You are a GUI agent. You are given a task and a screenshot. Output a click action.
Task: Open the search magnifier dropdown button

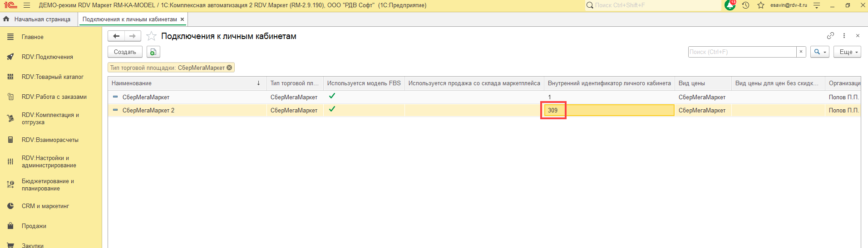[x=820, y=52]
